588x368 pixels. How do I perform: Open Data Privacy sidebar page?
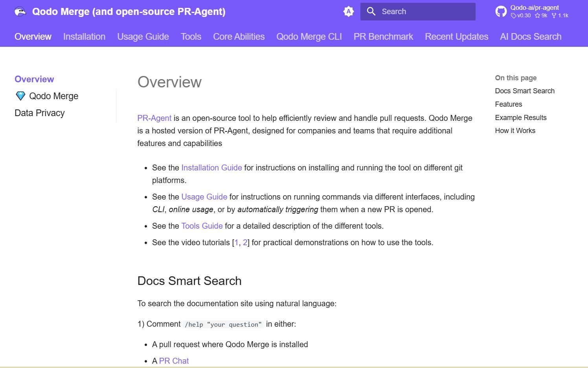point(40,113)
